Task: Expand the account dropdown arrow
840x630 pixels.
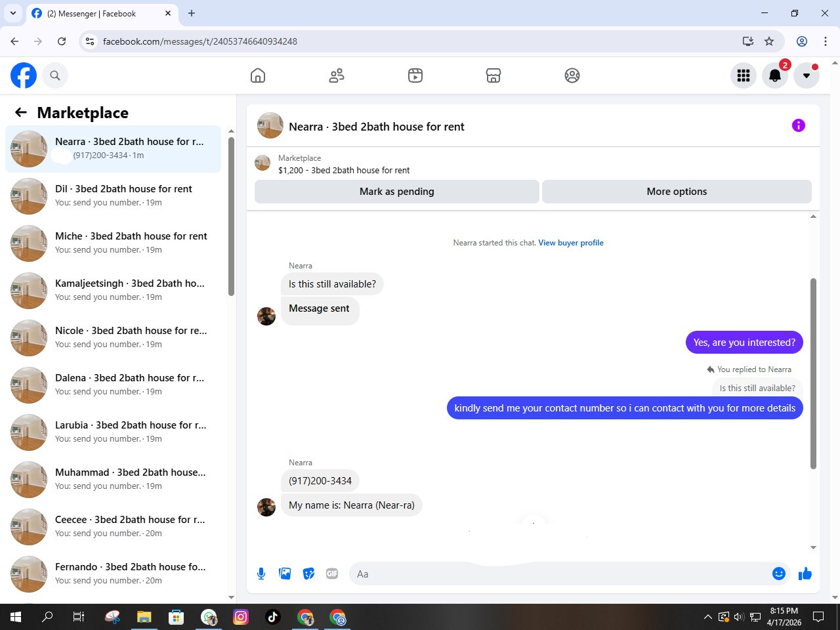Action: 807,75
